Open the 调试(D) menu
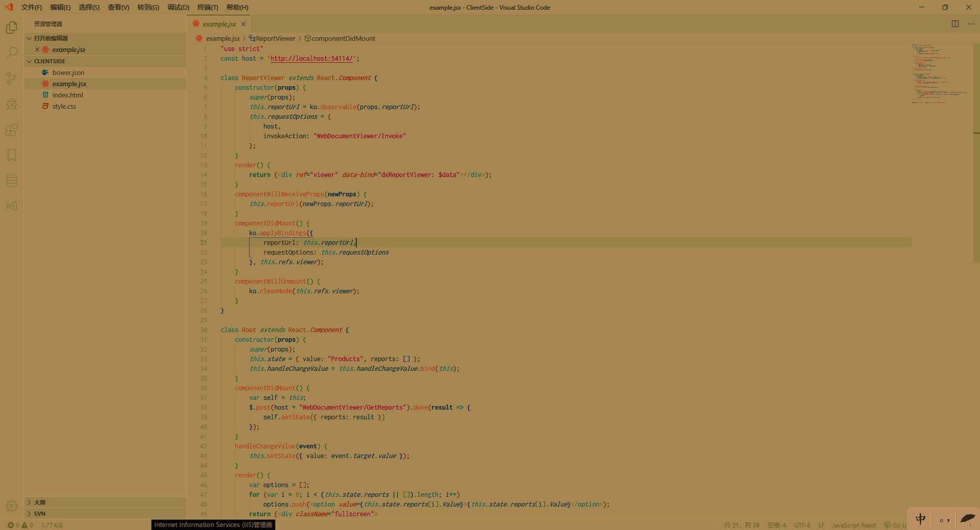Image resolution: width=980 pixels, height=530 pixels. (178, 7)
